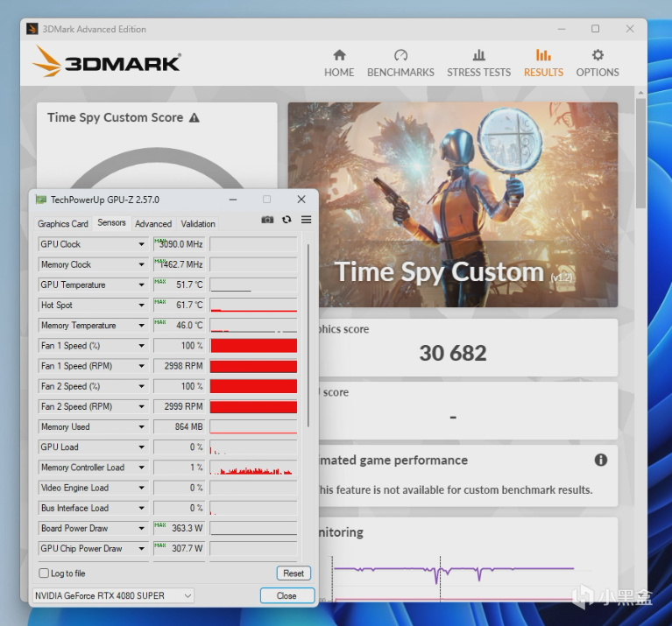Click the Fan 1 Speed (%) red graph
This screenshot has width=672, height=626.
point(254,346)
